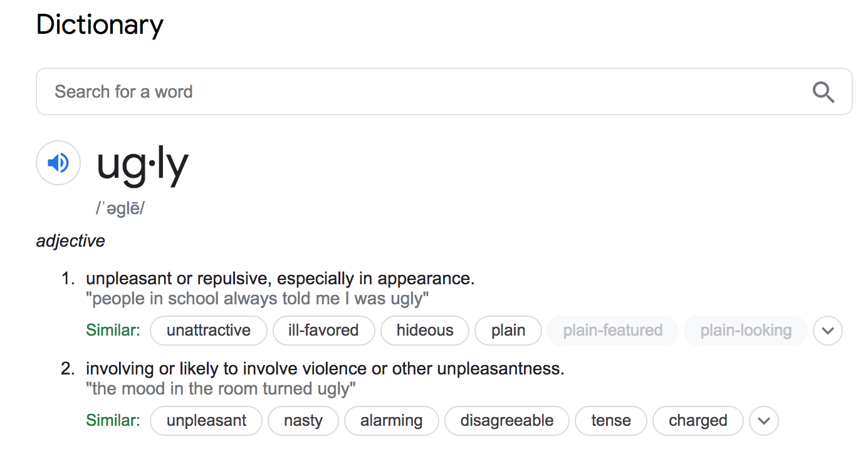The height and width of the screenshot is (454, 868).
Task: Click the word 'ug·ly' headword
Action: click(x=142, y=164)
